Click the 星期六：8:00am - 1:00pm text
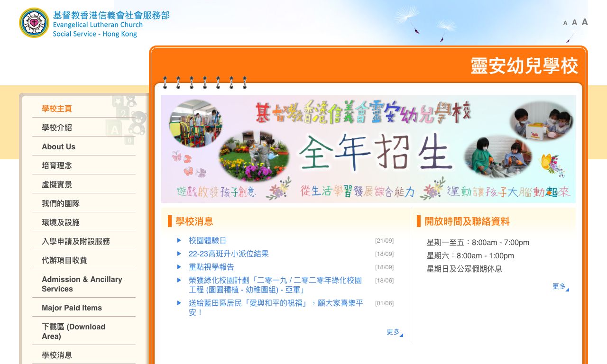The height and width of the screenshot is (364, 607). [470, 255]
